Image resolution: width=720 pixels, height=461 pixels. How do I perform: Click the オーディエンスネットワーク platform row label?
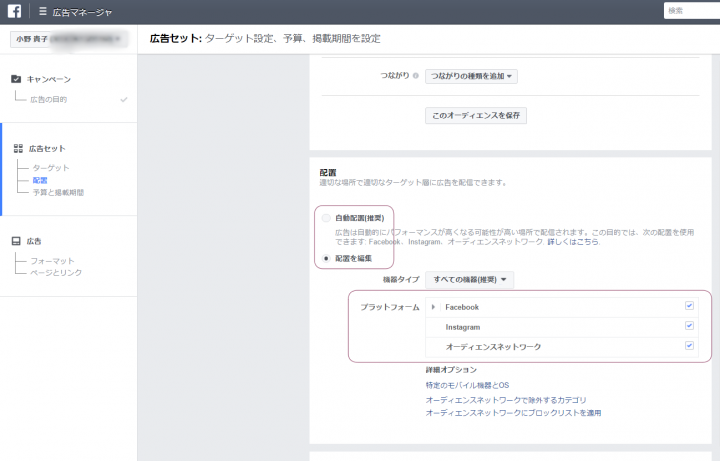coord(493,347)
